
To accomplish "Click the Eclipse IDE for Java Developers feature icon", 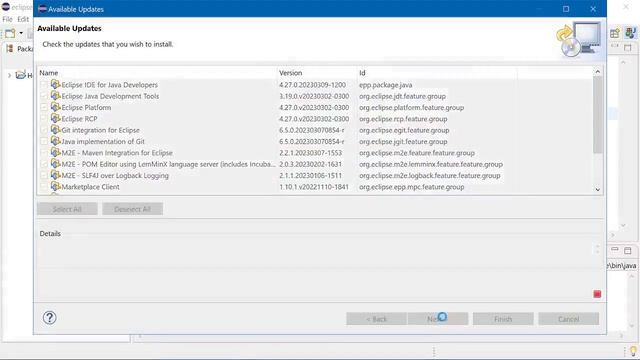I will pos(56,84).
